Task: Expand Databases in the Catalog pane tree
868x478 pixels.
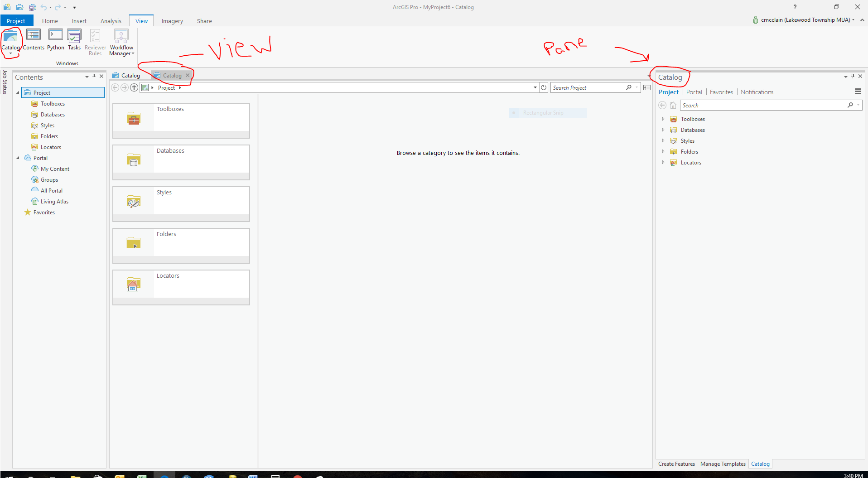Action: pos(663,130)
